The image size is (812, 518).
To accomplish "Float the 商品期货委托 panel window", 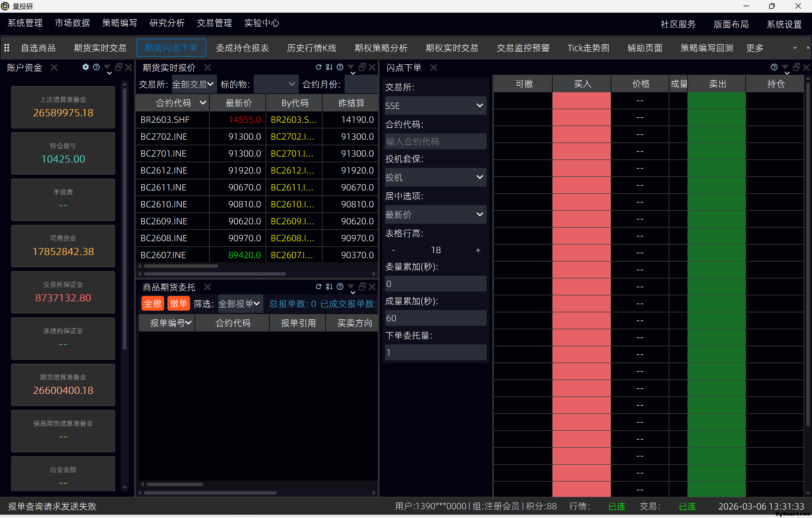I will click(362, 286).
